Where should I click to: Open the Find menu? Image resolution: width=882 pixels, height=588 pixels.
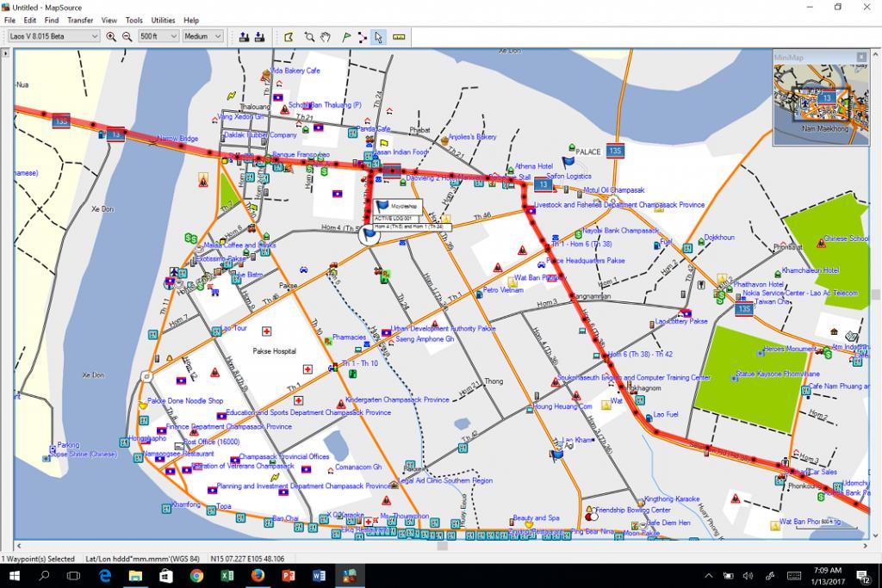51,21
